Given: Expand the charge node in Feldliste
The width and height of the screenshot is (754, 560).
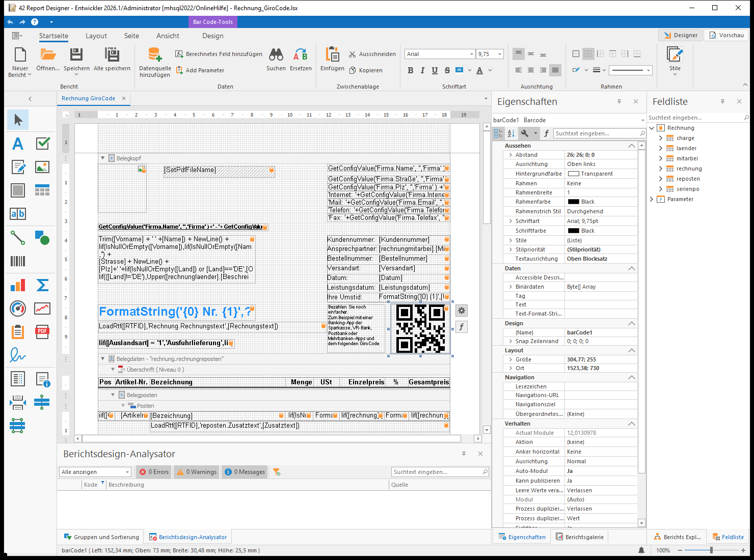Looking at the screenshot, I should pyautogui.click(x=661, y=138).
